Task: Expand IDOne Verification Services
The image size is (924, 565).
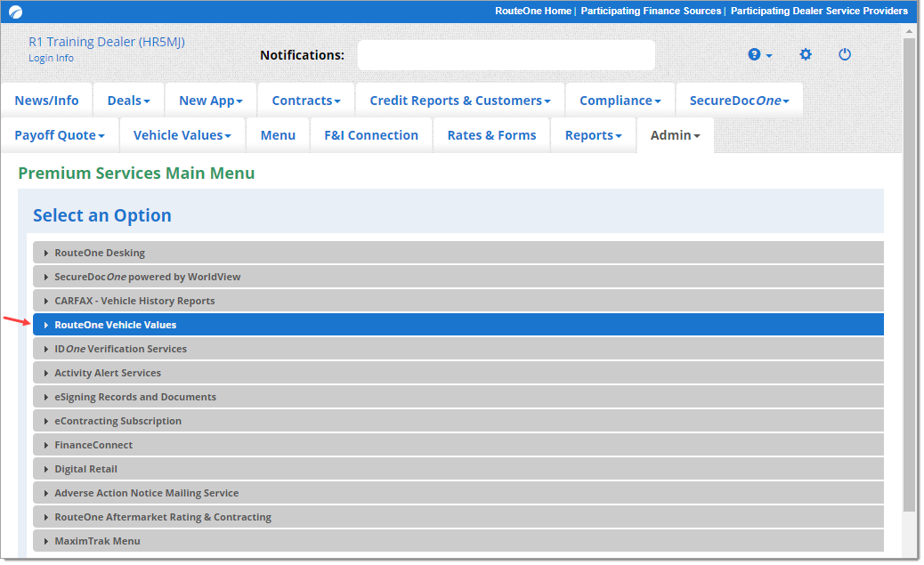Action: click(458, 349)
